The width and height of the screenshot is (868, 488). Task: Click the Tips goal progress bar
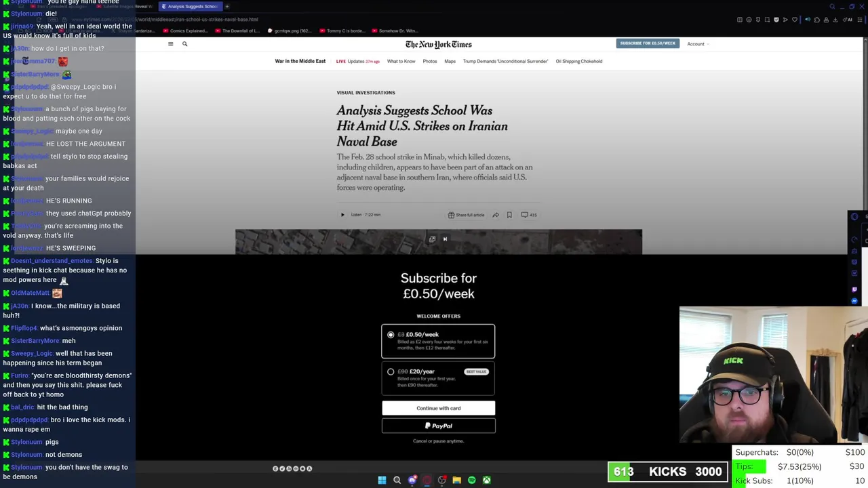tap(800, 466)
